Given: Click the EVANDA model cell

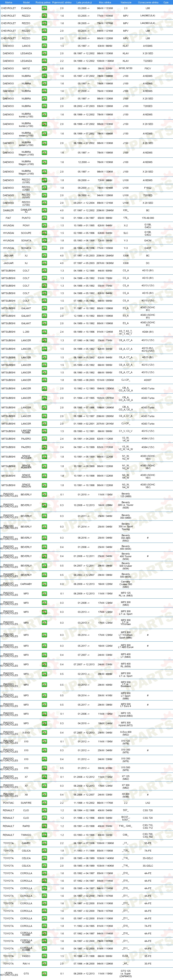Looking at the screenshot, I should tap(26, 8).
